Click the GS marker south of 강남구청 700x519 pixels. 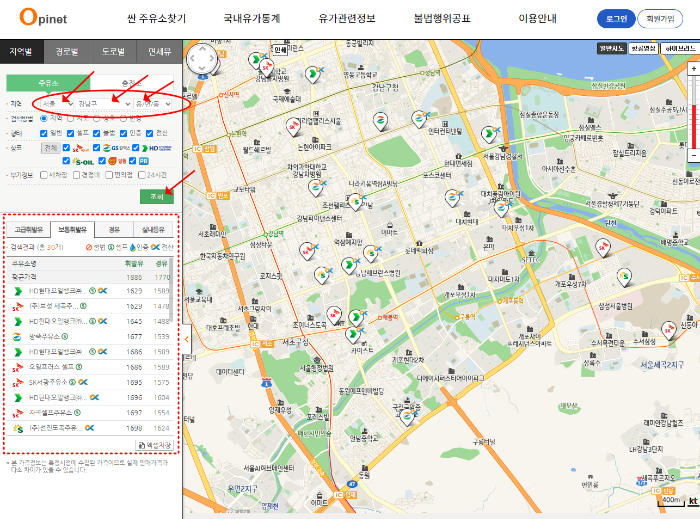pyautogui.click(x=380, y=121)
